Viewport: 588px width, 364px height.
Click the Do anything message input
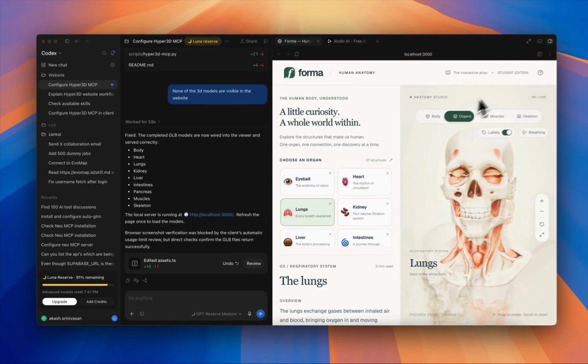tap(196, 298)
